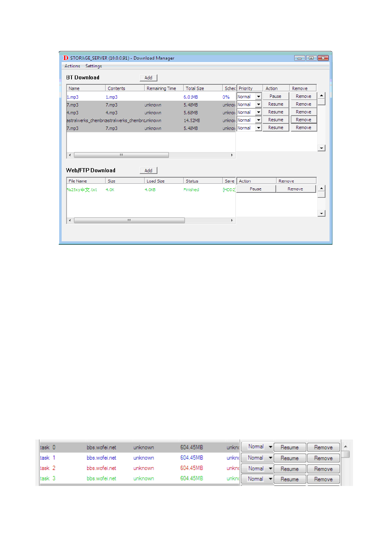This screenshot has height=555, width=392.
Task: Open Normal priority dropdown for task 0
Action: [257, 447]
